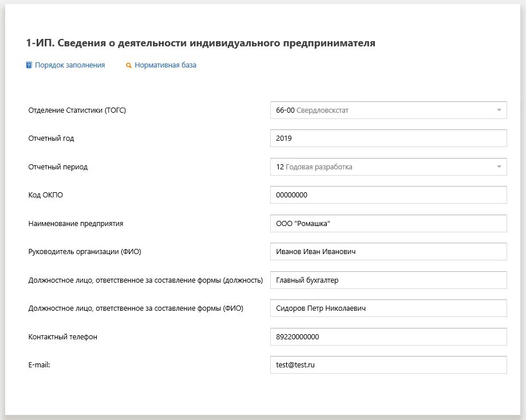
Task: Open the Нормативная база link
Action: coord(165,65)
